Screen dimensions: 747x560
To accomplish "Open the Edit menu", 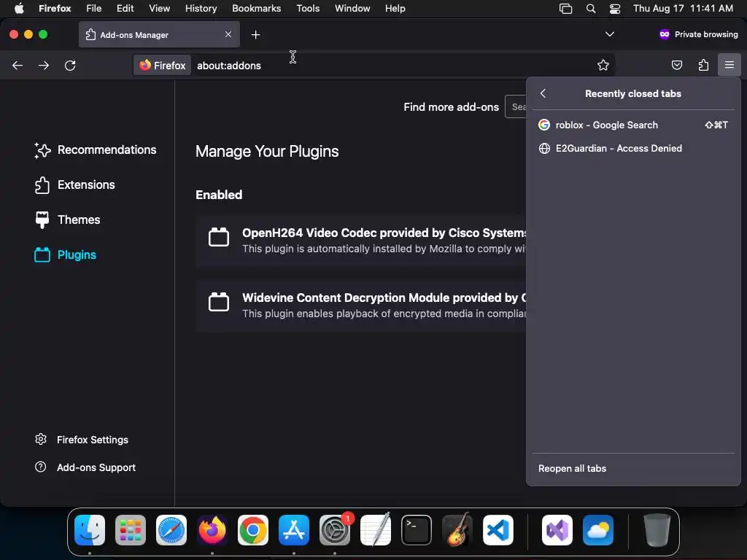I will click(125, 8).
